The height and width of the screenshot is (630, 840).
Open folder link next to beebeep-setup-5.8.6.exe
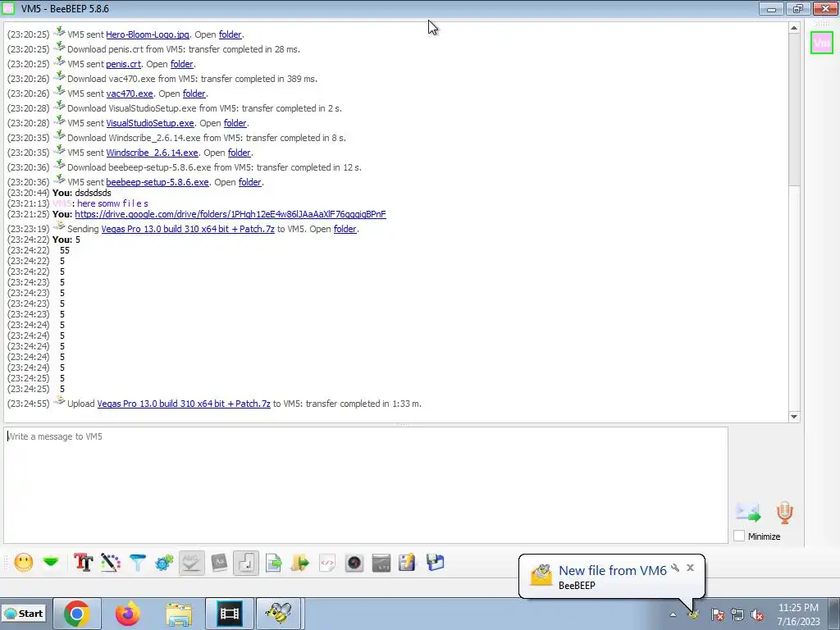point(249,182)
